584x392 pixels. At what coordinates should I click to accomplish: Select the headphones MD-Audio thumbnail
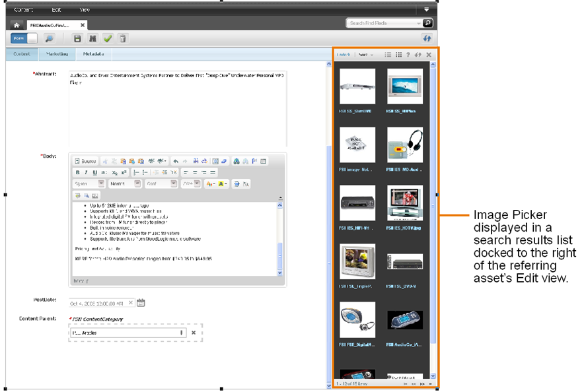pyautogui.click(x=405, y=145)
